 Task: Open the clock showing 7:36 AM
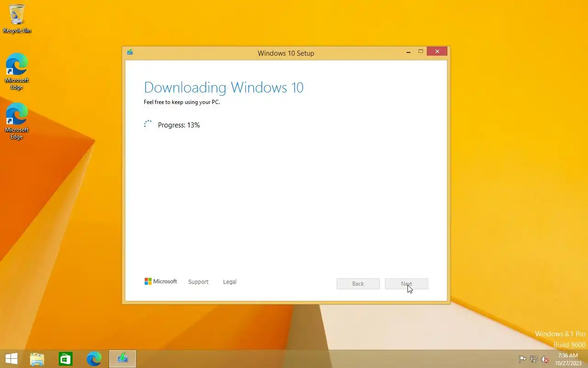568,359
